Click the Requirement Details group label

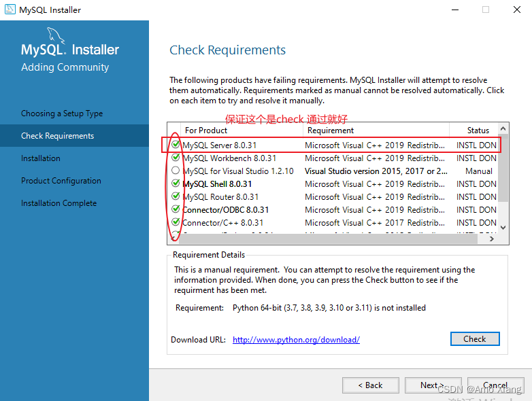click(209, 255)
